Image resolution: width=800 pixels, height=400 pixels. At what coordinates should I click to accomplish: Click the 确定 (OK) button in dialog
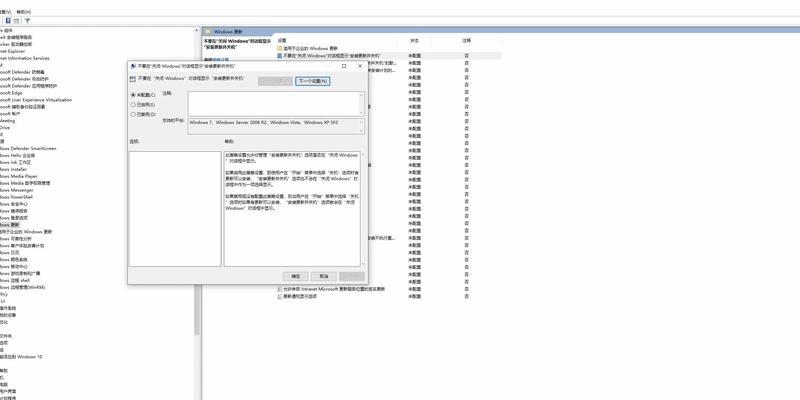(x=296, y=276)
